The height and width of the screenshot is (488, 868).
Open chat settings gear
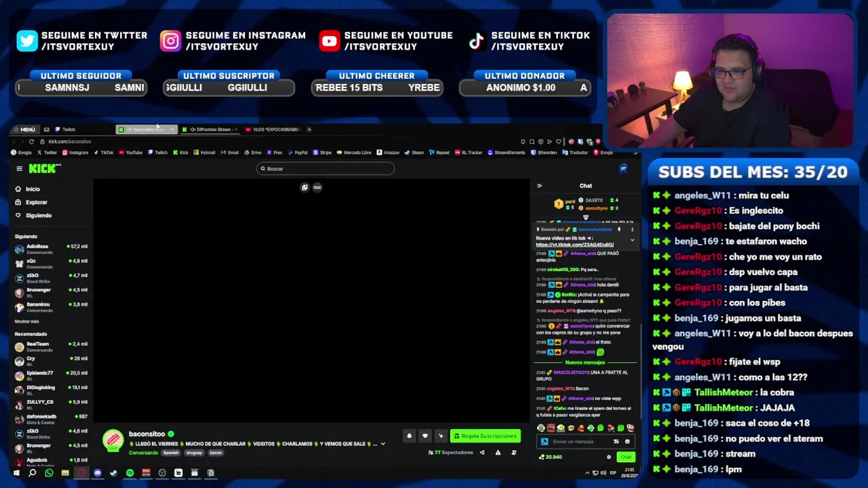[x=608, y=457]
